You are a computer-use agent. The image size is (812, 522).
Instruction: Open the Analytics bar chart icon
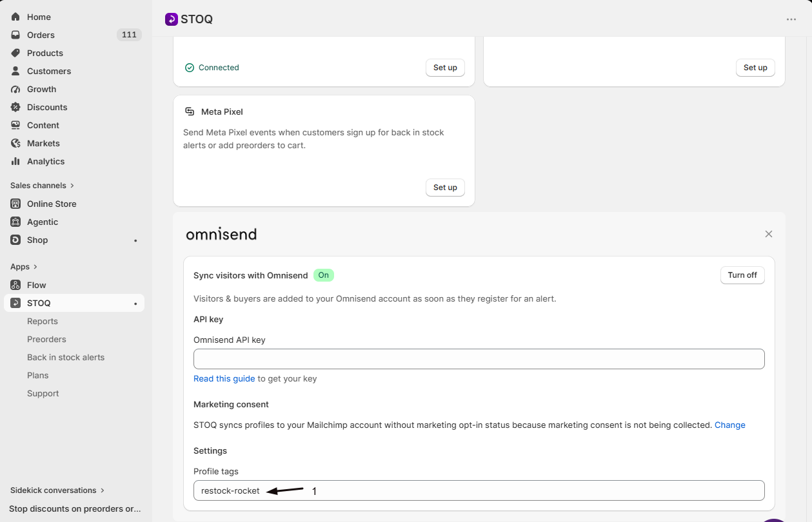15,161
